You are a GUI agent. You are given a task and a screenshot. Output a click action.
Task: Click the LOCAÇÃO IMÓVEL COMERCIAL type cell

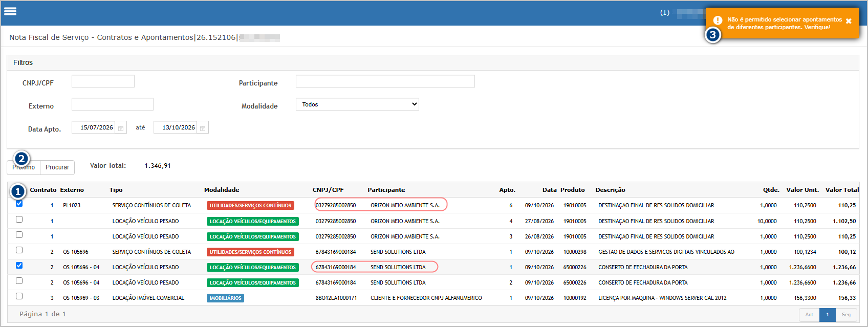click(x=148, y=298)
